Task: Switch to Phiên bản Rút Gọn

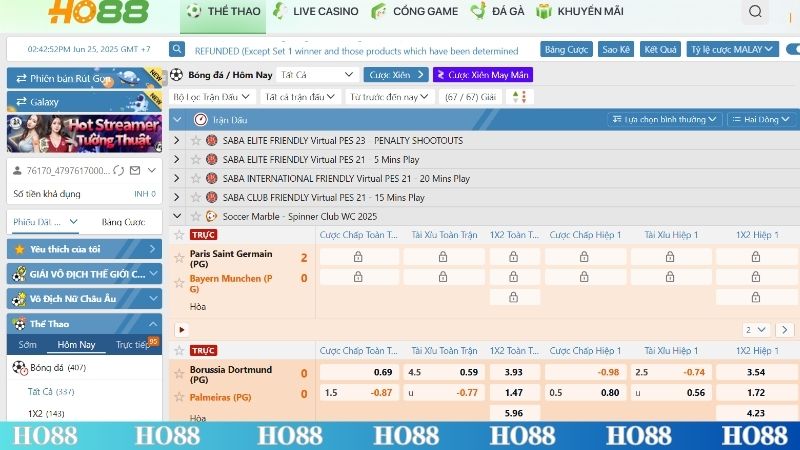Action: (x=84, y=78)
